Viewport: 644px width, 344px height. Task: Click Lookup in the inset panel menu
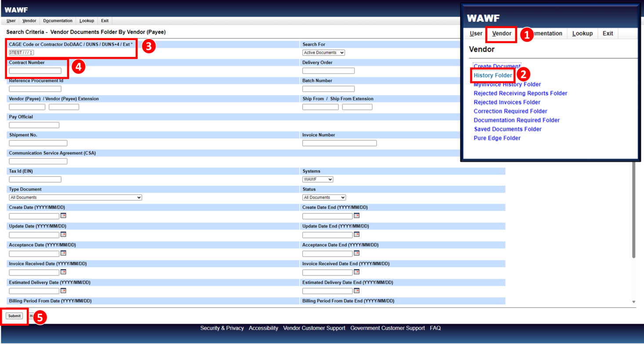click(582, 33)
